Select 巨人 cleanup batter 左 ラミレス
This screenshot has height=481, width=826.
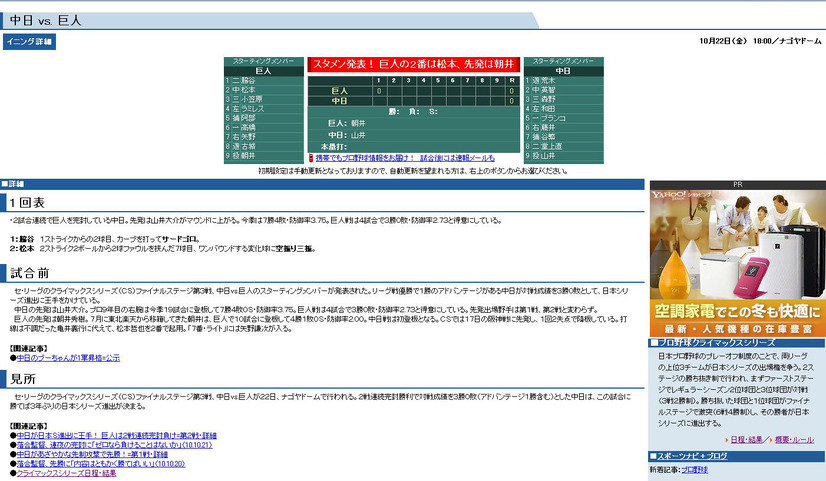263,109
